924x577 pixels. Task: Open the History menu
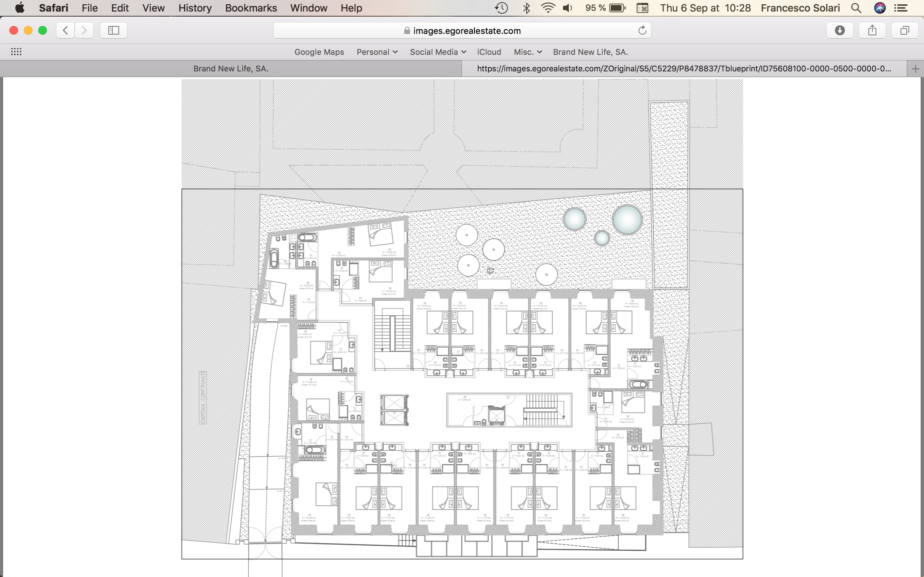coord(195,8)
